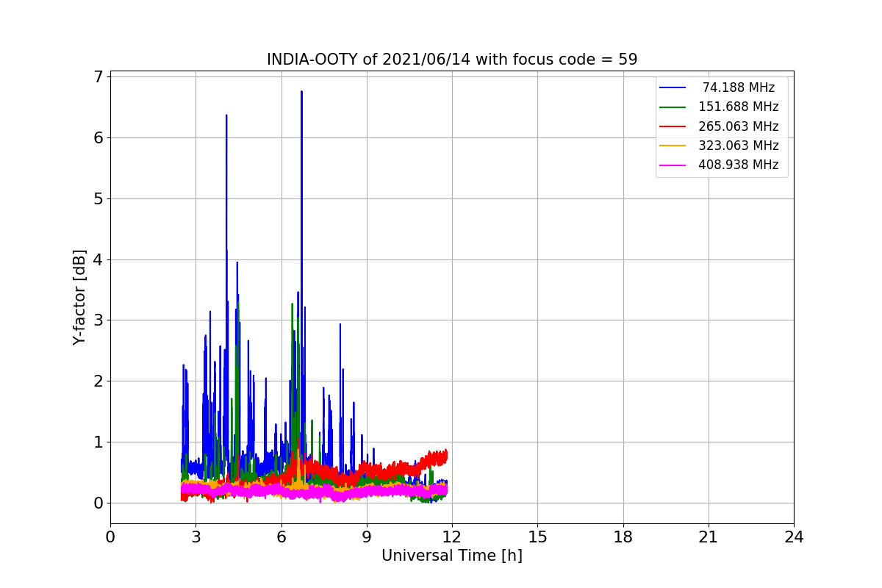Click the blue peak reaching 6.4 dB

click(226, 116)
